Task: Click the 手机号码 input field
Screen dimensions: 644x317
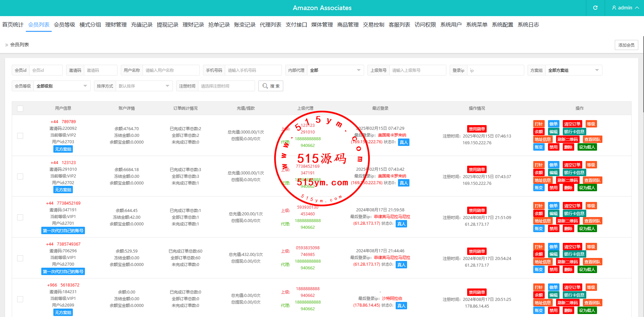Action: tap(253, 70)
